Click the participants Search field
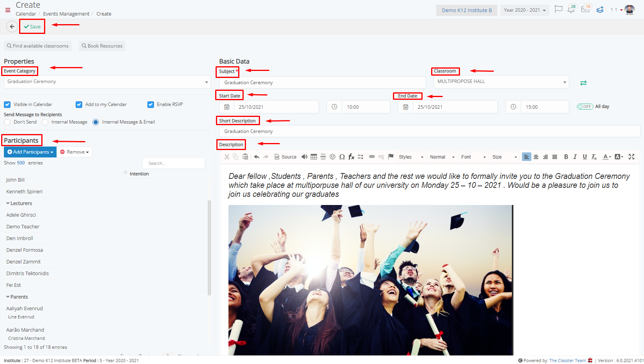644x364 pixels. [x=174, y=163]
